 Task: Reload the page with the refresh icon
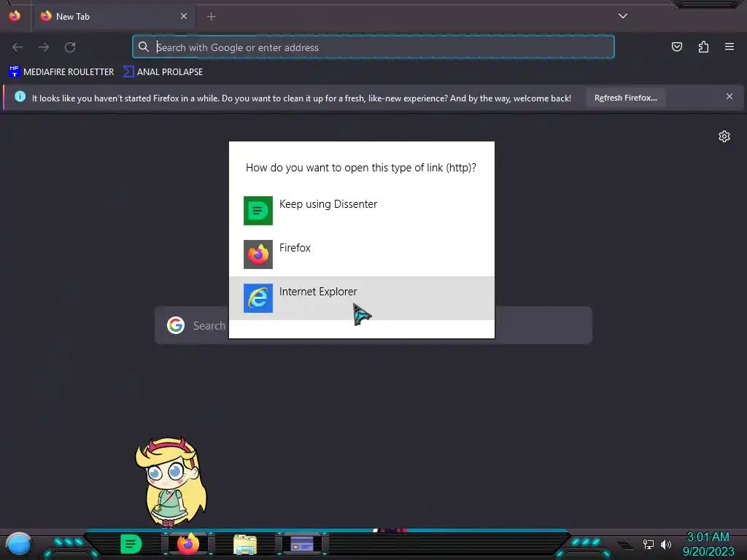[70, 47]
